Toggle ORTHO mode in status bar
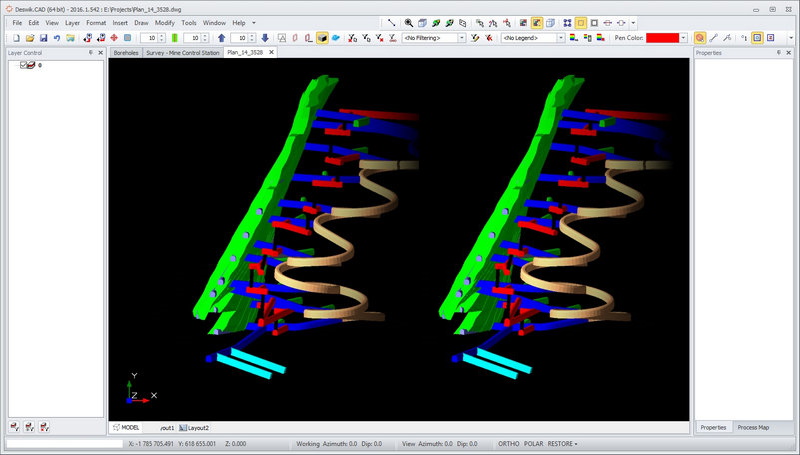 click(x=510, y=443)
